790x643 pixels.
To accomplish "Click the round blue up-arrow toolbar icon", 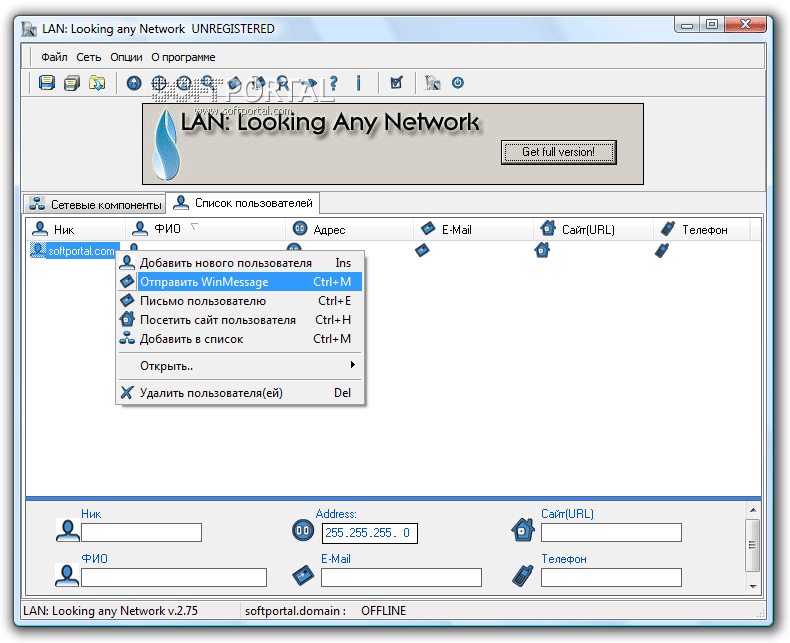I will pos(134,83).
